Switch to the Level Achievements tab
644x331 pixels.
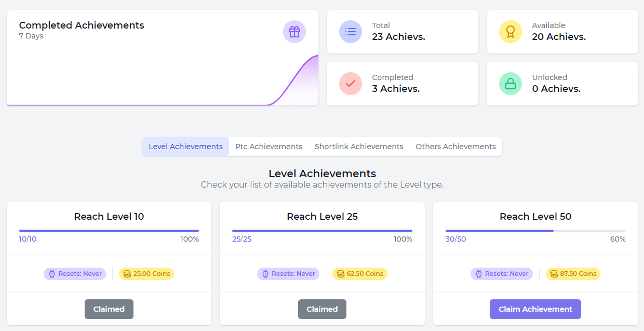point(185,147)
